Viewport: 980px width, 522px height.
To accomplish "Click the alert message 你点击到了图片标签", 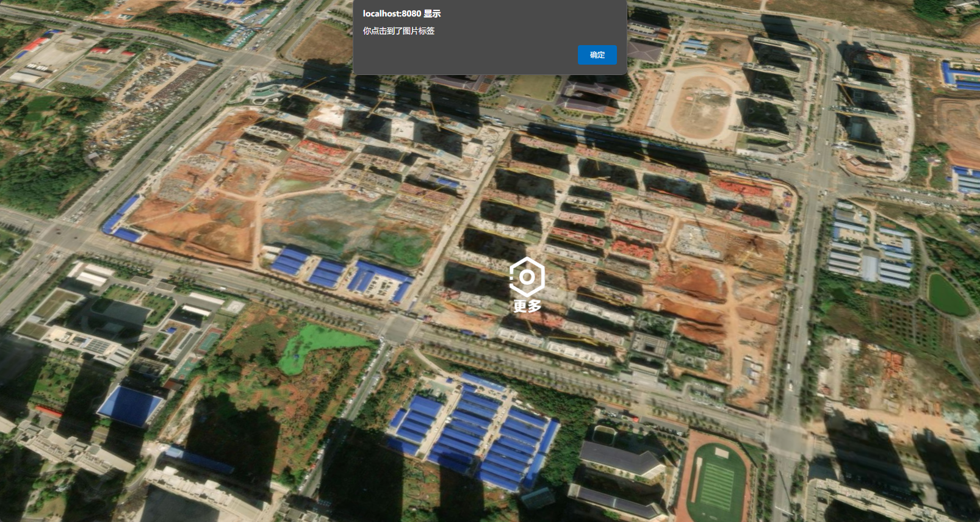I will pyautogui.click(x=398, y=31).
